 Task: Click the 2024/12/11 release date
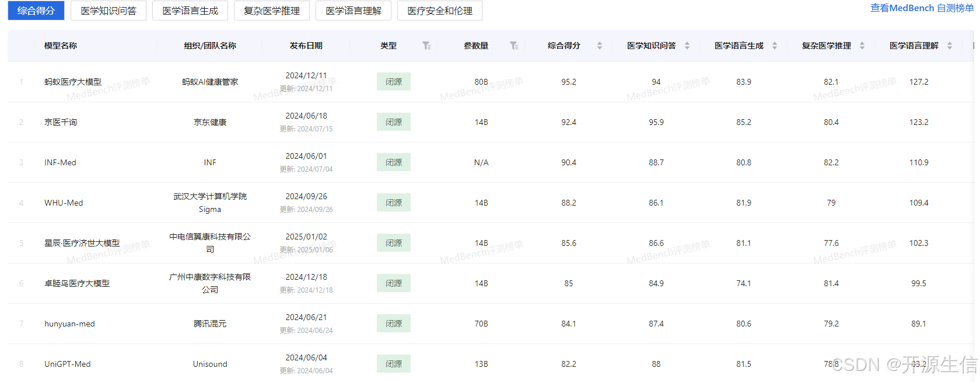tap(306, 75)
